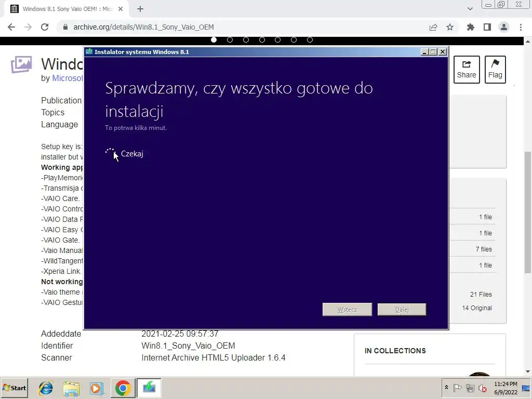The image size is (532, 399).
Task: Reload the archive.org page
Action: (45, 27)
